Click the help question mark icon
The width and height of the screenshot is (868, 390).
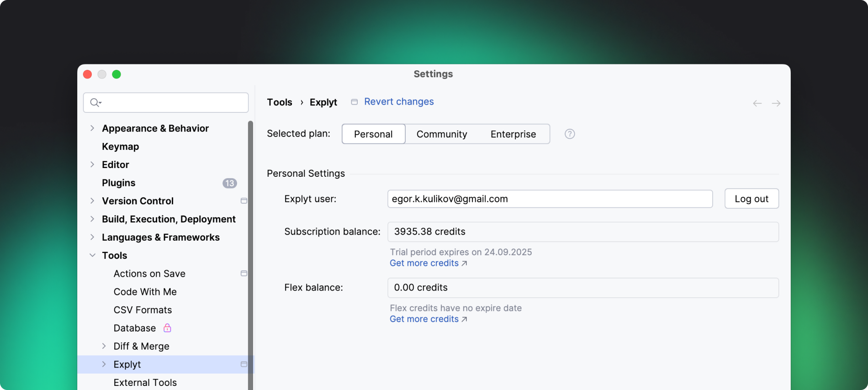point(569,134)
